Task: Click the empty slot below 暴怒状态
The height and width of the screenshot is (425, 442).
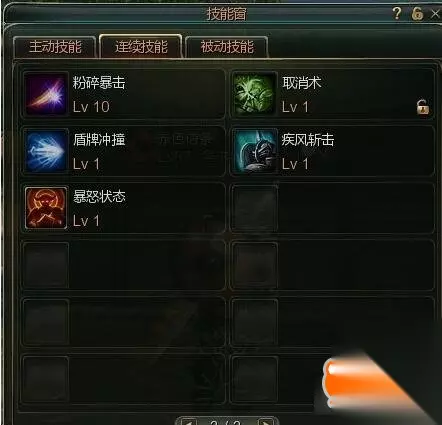Action: click(123, 265)
